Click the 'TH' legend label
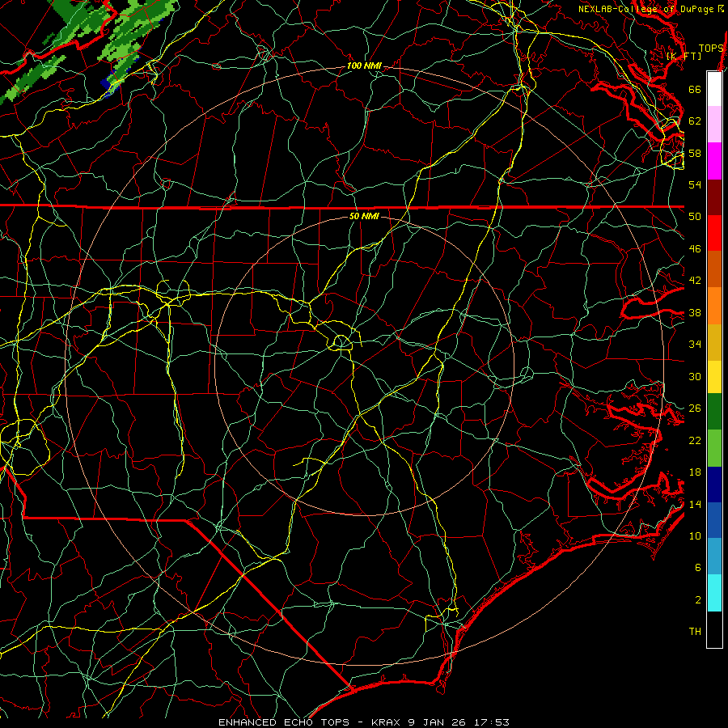The image size is (728, 728). 695,632
